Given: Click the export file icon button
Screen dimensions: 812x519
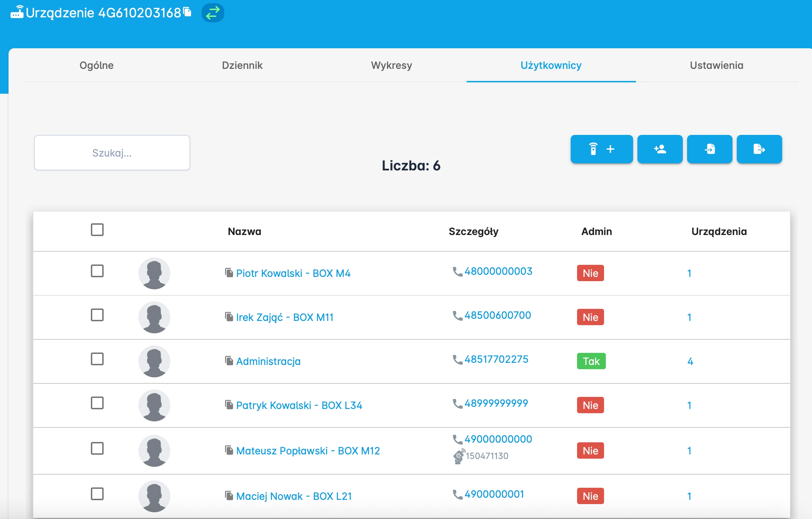Looking at the screenshot, I should point(759,149).
